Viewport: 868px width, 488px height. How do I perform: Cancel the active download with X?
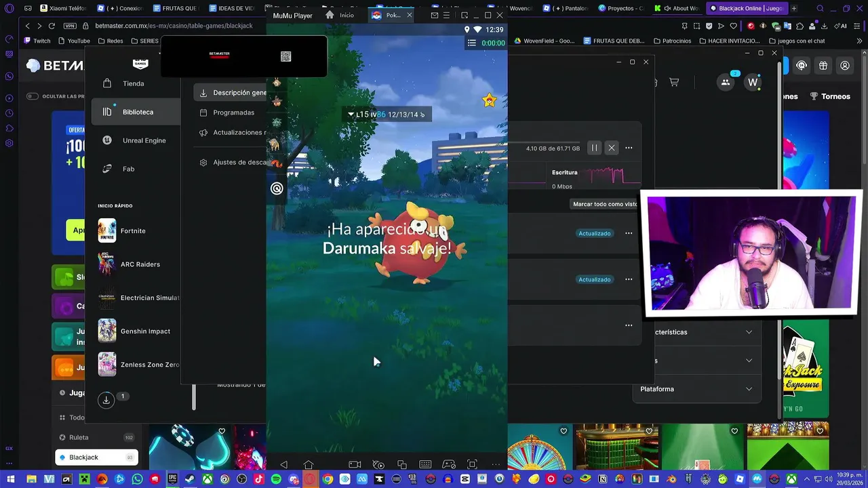[612, 148]
